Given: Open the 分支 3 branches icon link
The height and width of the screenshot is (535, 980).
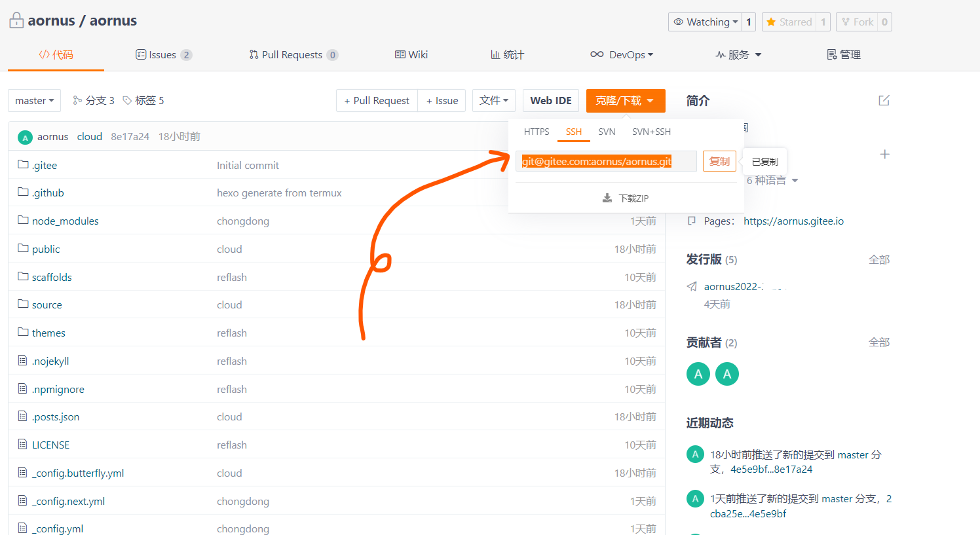Looking at the screenshot, I should tap(78, 100).
